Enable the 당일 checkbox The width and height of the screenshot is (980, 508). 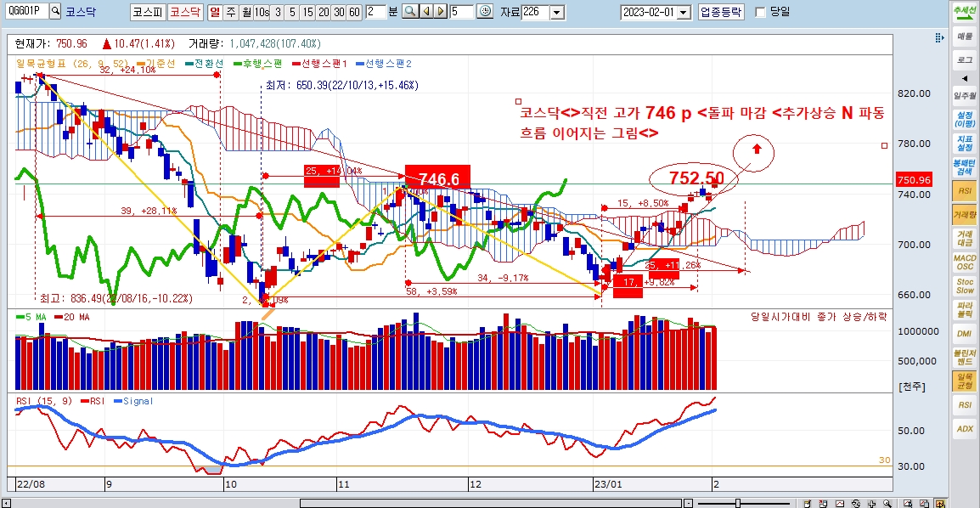761,12
